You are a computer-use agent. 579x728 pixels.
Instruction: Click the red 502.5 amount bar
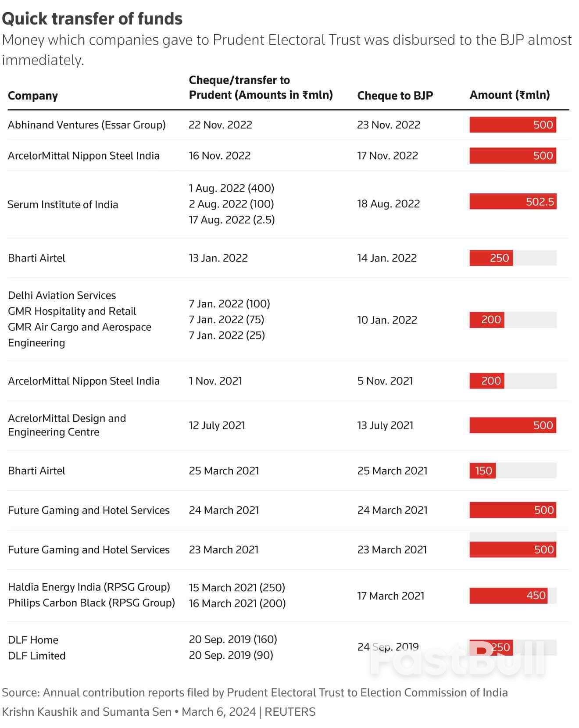tap(512, 202)
